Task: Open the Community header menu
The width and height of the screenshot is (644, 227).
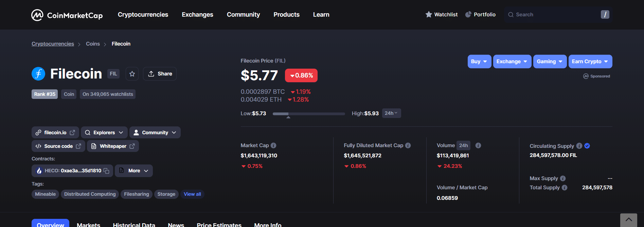Action: pos(243,15)
